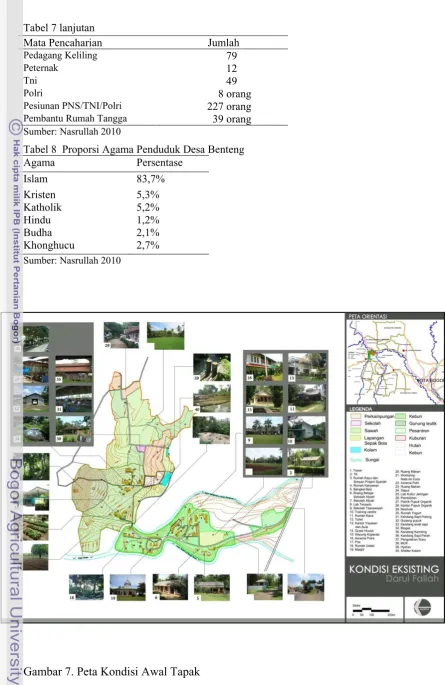This screenshot has height=685, width=445.
Task: Select the 83,7% value
Action: pyautogui.click(x=151, y=179)
